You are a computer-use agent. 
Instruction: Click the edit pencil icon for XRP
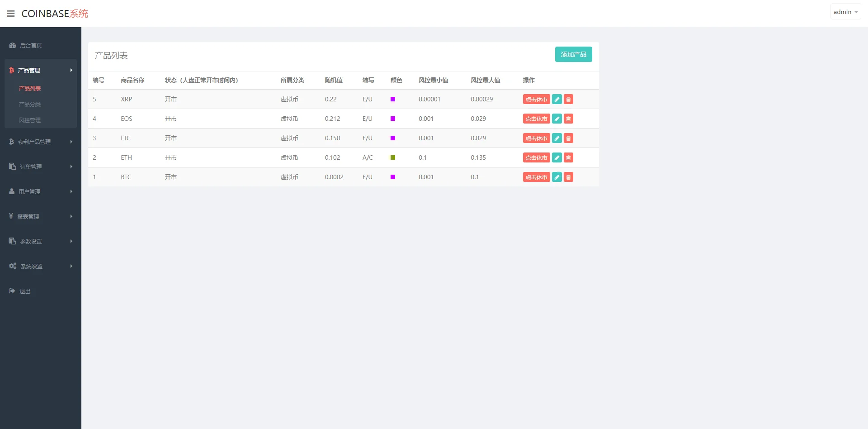coord(557,99)
